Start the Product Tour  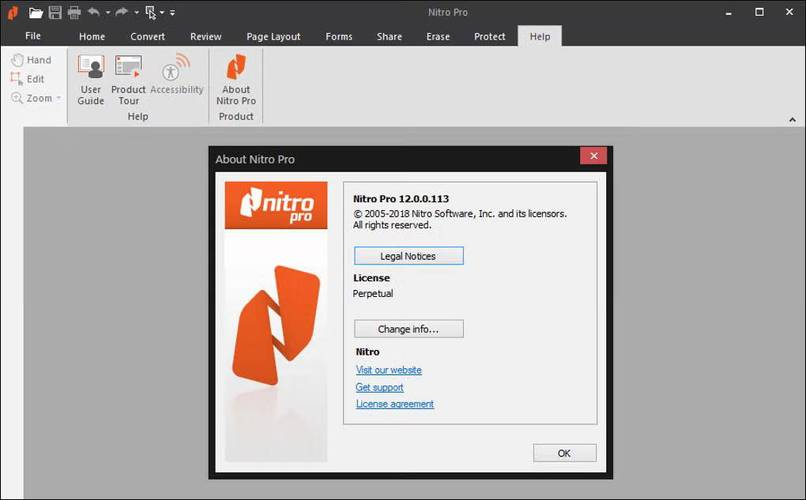point(129,80)
